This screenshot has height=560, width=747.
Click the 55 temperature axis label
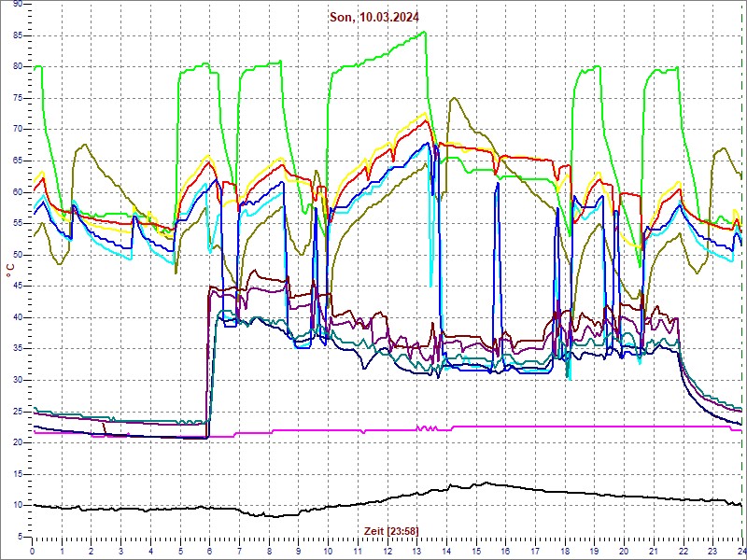click(x=18, y=224)
